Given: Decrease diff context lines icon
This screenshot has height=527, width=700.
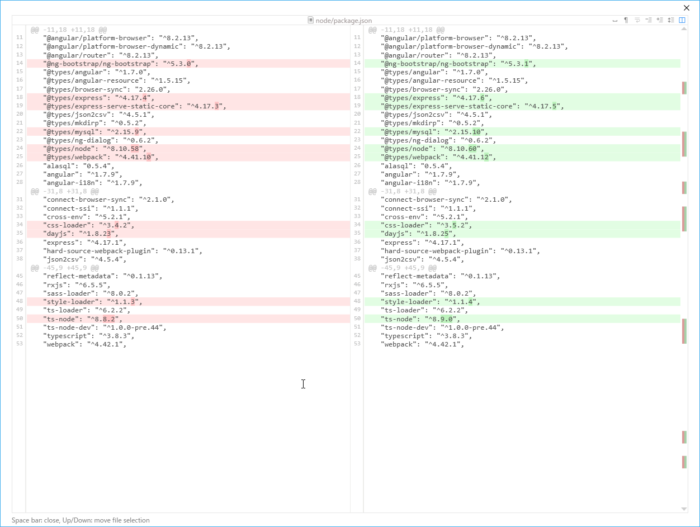Looking at the screenshot, I should (x=648, y=20).
